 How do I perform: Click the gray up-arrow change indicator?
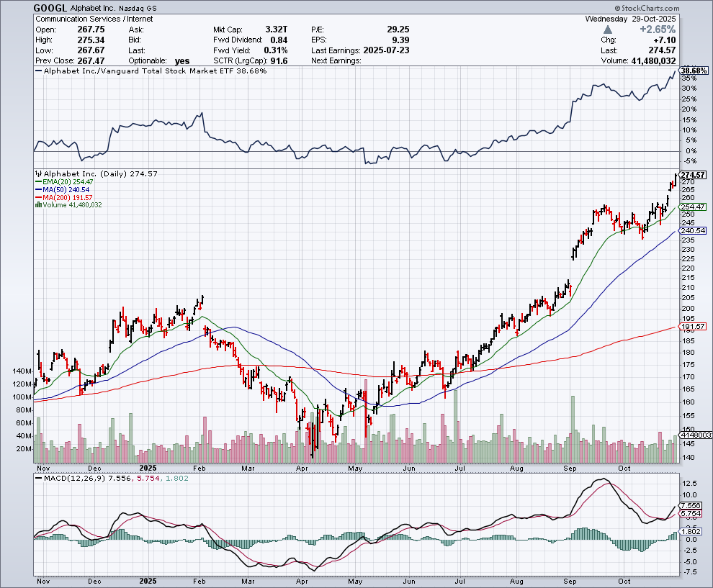[609, 30]
